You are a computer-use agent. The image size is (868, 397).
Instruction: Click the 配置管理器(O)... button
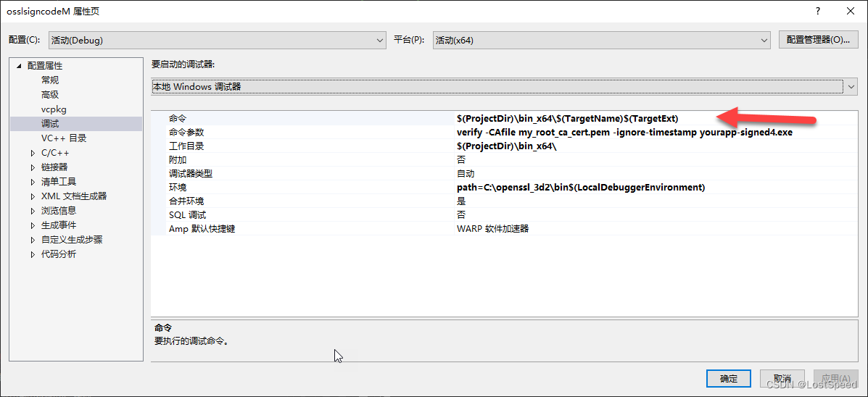coord(818,40)
